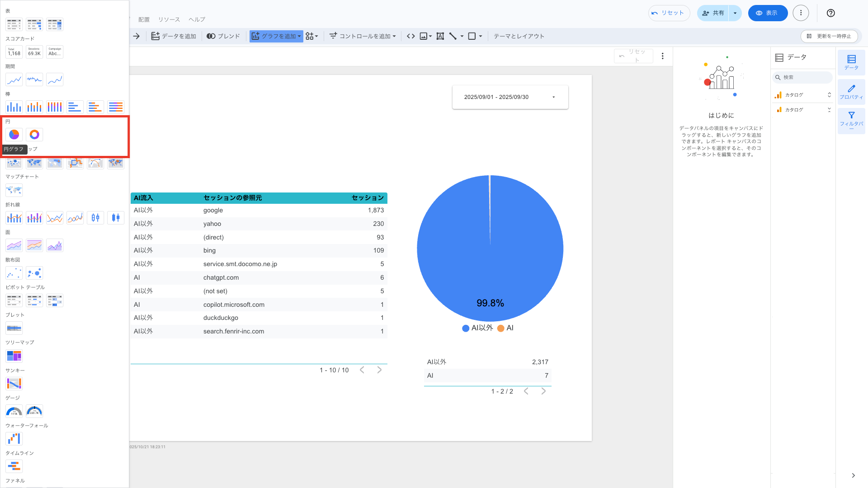Select the waterfall chart icon
This screenshot has height=488, width=868.
(x=14, y=439)
